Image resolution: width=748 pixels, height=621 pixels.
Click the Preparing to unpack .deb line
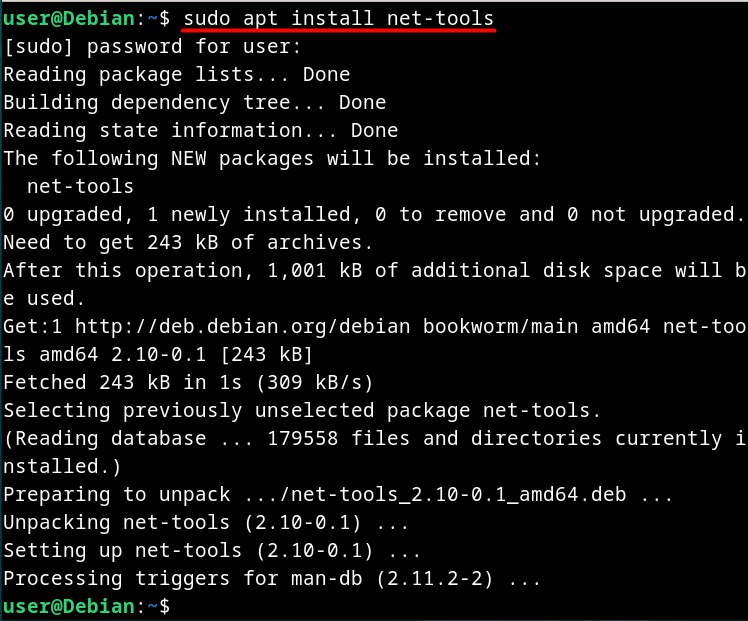(x=338, y=495)
